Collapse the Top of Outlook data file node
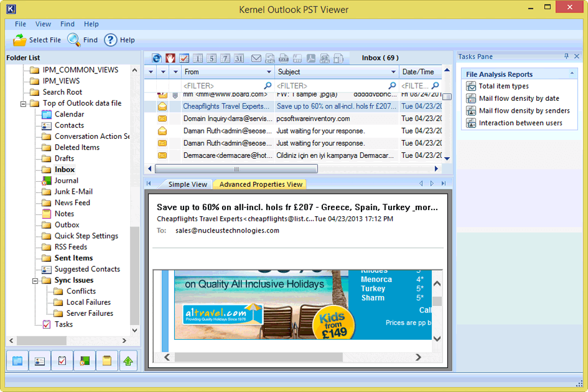588x392 pixels. tap(23, 104)
